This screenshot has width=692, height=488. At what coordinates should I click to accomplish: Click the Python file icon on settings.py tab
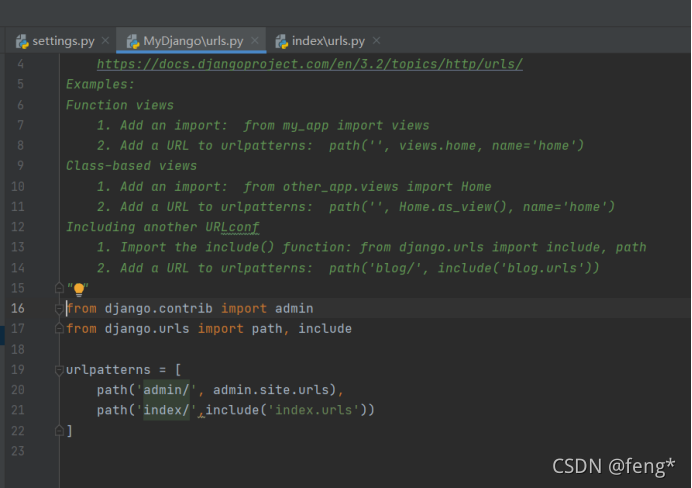21,41
